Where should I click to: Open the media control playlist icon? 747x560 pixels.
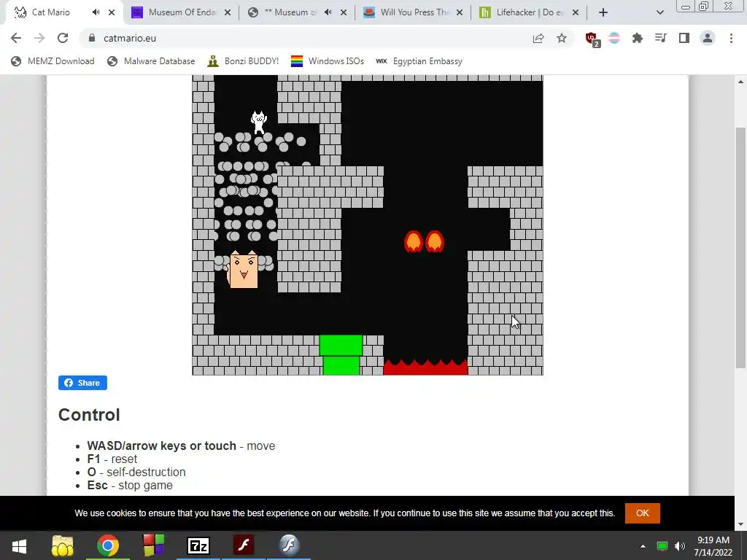660,38
